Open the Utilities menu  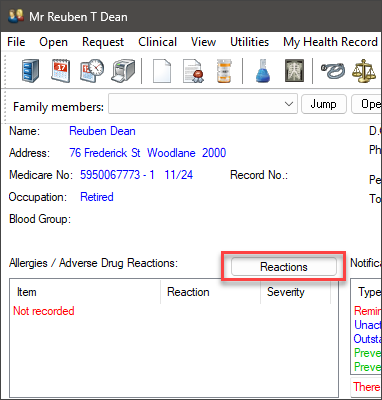(249, 42)
